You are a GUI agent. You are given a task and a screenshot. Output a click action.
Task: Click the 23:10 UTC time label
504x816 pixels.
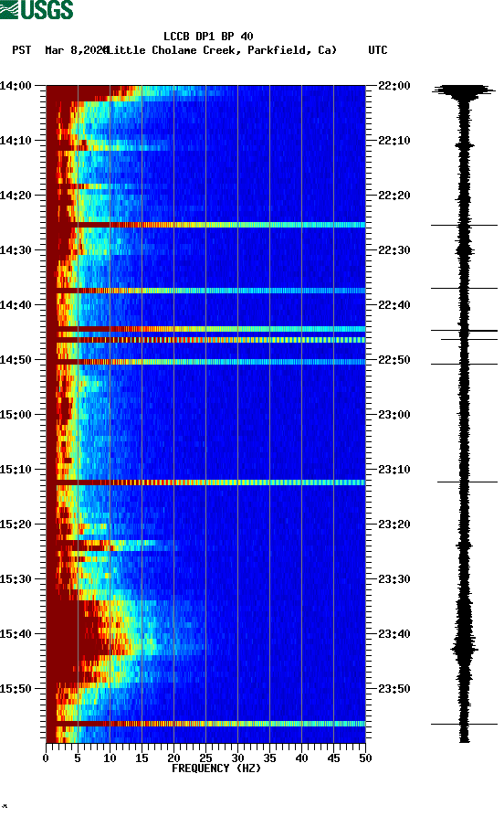point(394,470)
